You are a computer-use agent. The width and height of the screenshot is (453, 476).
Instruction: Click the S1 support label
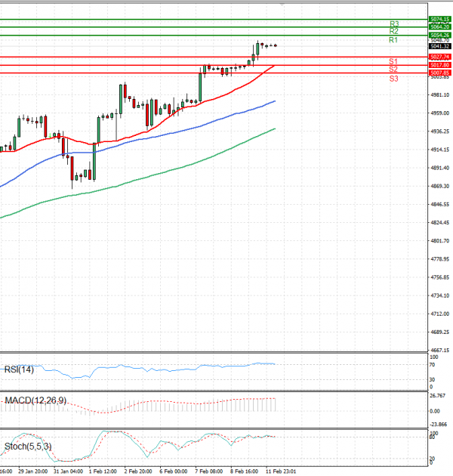393,62
